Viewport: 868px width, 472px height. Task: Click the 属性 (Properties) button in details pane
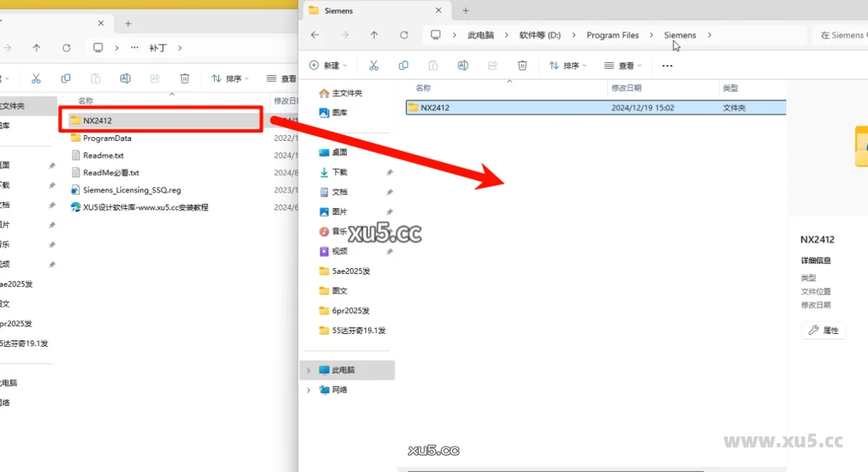pyautogui.click(x=822, y=330)
